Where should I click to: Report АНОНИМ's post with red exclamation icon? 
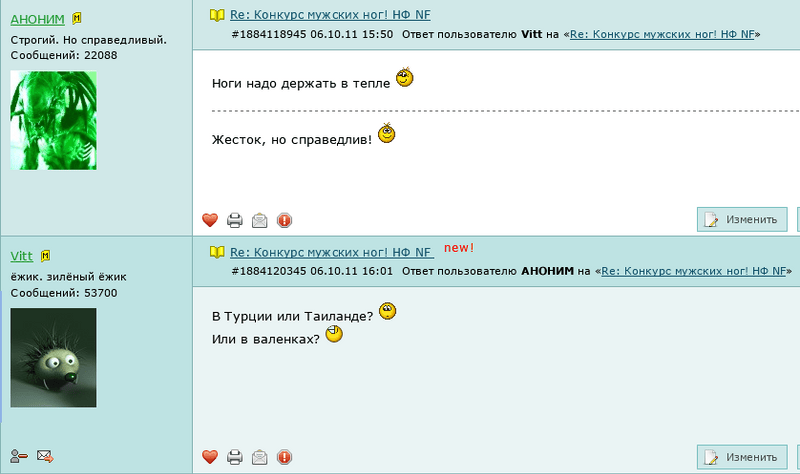point(284,220)
